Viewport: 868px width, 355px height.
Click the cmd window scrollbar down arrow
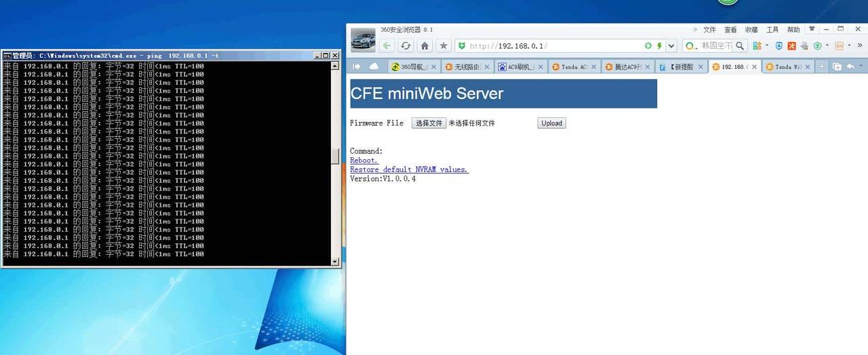[x=334, y=262]
